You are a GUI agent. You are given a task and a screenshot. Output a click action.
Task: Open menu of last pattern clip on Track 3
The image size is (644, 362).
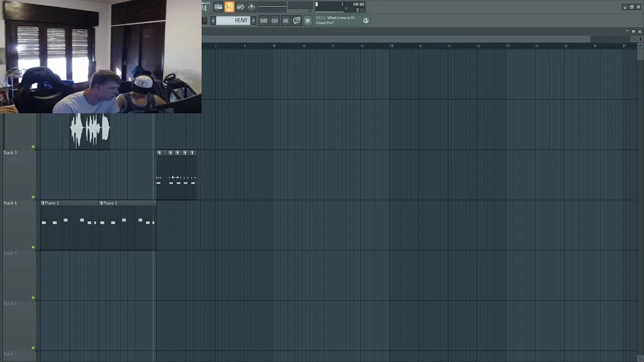click(192, 153)
